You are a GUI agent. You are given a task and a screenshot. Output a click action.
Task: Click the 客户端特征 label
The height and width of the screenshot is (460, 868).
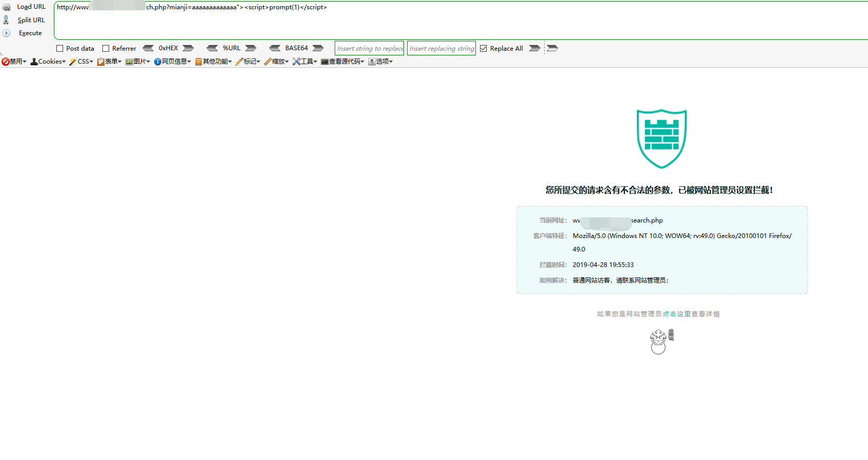tap(550, 236)
